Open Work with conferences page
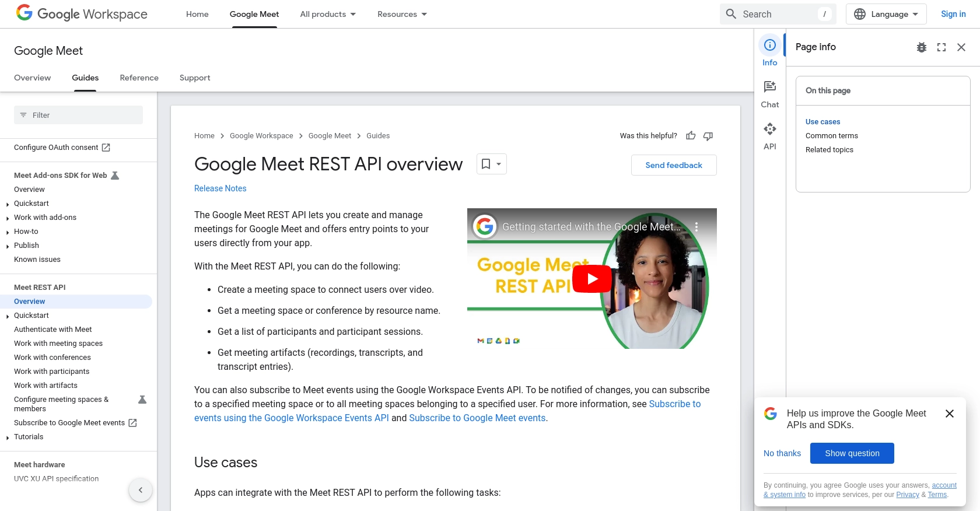980x511 pixels. (x=52, y=358)
